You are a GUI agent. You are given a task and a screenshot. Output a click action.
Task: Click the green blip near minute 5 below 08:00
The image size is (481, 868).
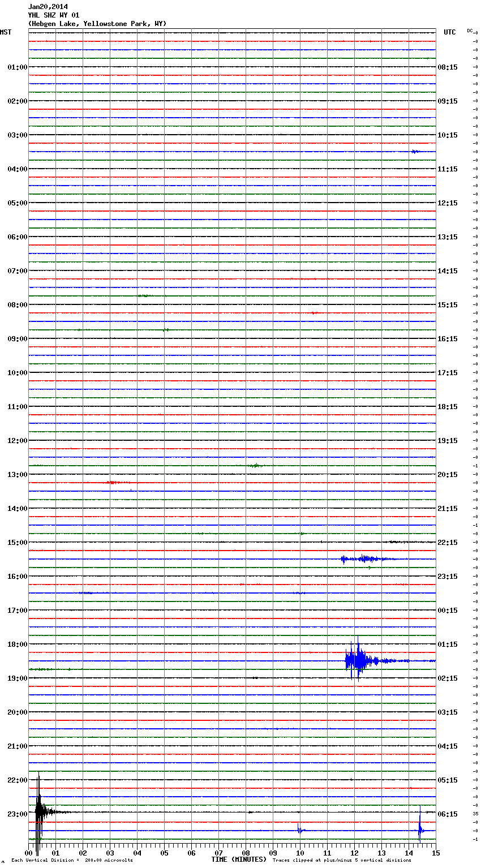coord(165,330)
